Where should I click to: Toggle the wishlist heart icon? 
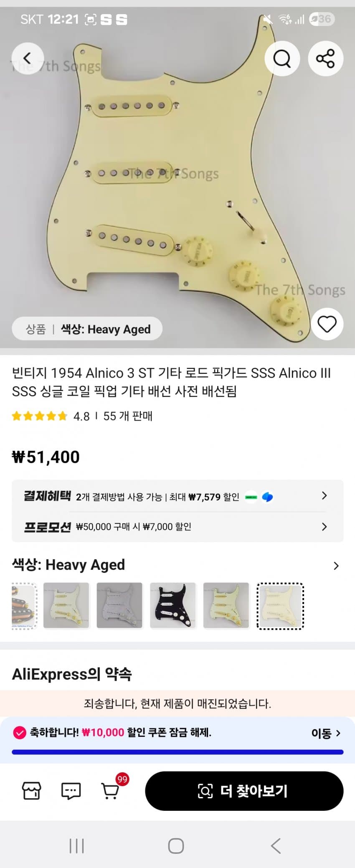[x=327, y=324]
